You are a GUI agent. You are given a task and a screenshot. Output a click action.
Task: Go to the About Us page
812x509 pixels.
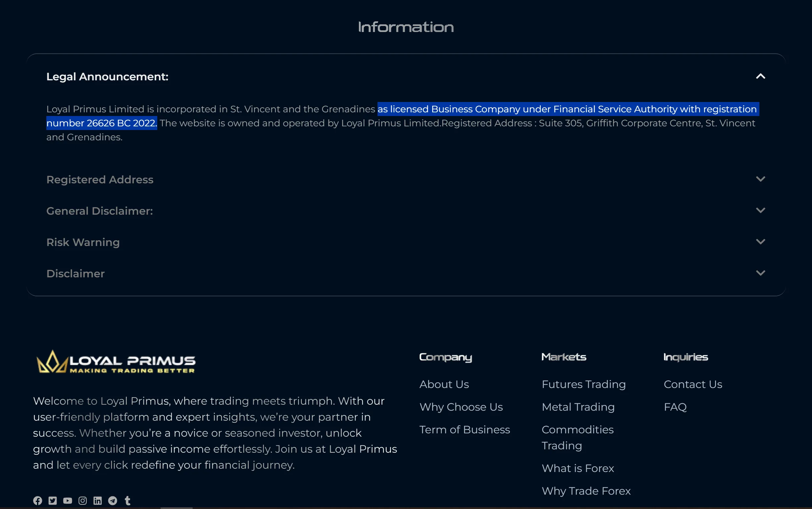pyautogui.click(x=444, y=384)
